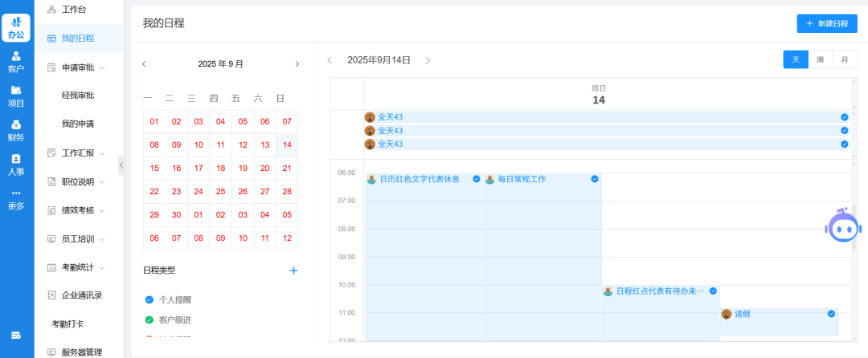Toggle 个人提醒 schedule type

tap(149, 299)
